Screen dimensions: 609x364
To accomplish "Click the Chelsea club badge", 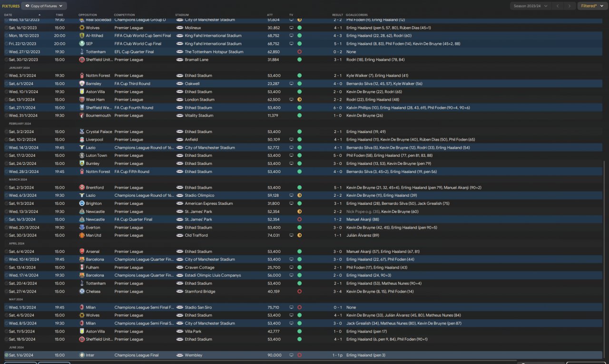I will click(82, 291).
